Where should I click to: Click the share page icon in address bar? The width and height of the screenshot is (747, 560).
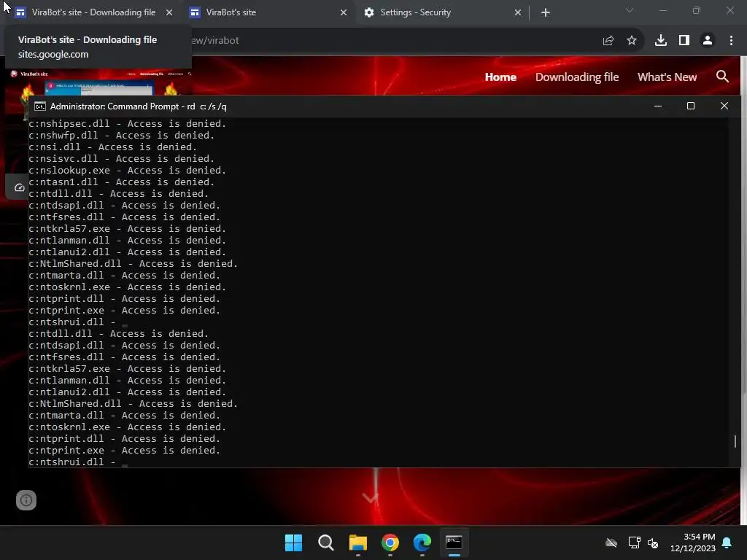(608, 41)
